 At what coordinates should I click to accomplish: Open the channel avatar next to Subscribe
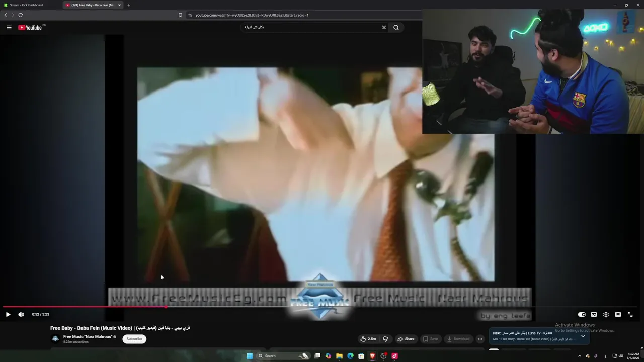click(x=55, y=339)
